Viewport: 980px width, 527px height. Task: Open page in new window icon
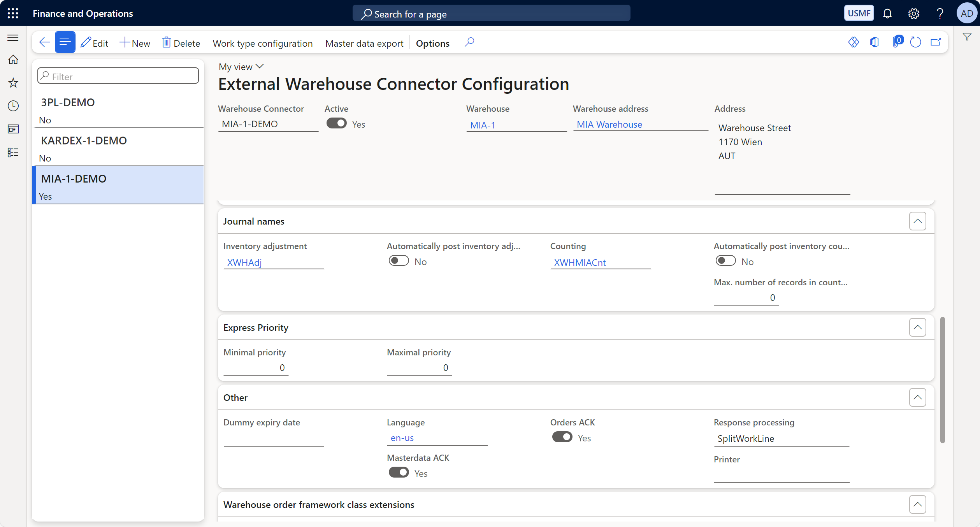point(936,42)
